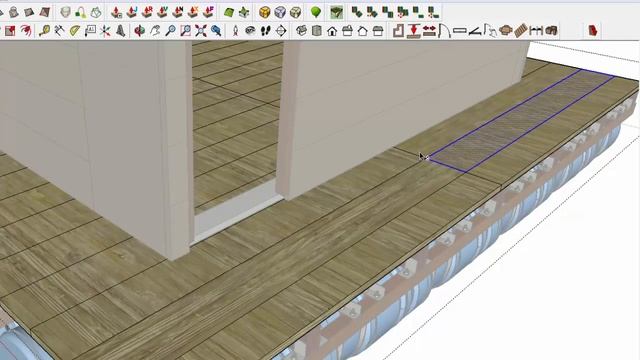Select the door swing arc tool
The image size is (640, 360).
[x=444, y=31]
